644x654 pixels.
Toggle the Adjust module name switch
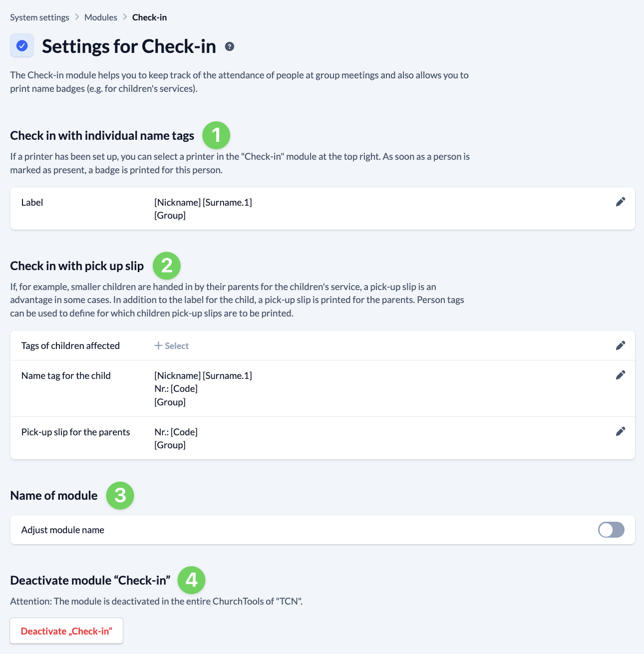[611, 530]
